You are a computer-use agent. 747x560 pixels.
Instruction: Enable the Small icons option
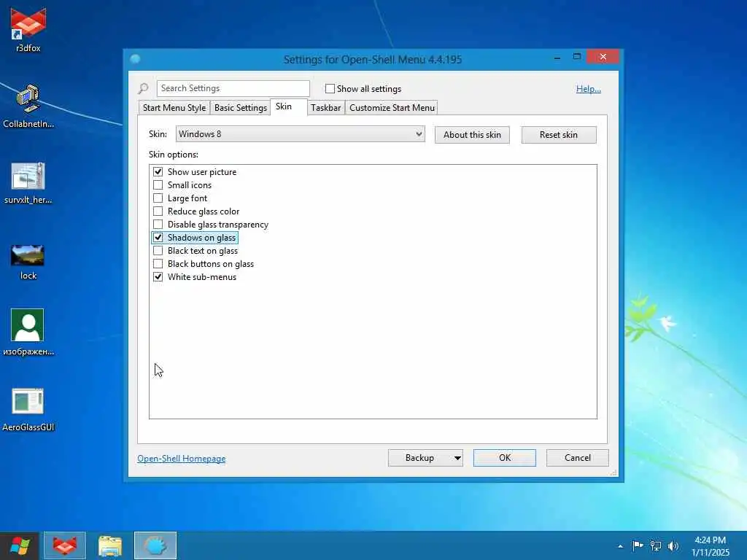click(x=158, y=184)
